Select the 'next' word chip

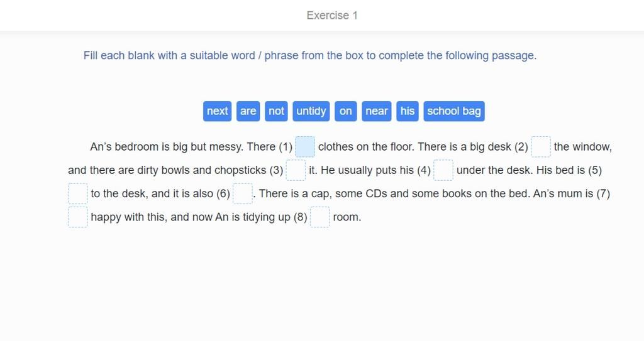pos(217,111)
